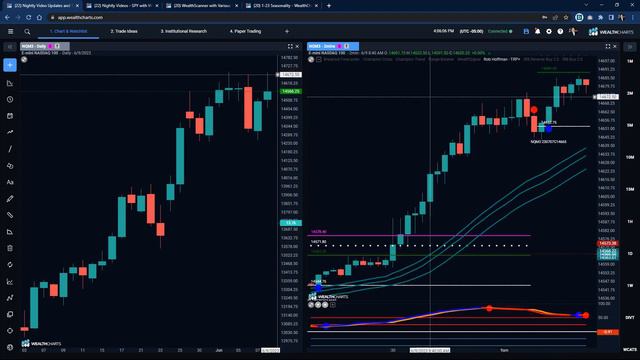Switch to Trade Ideas workspace tab
This screenshot has height=360, width=640.
click(x=124, y=31)
